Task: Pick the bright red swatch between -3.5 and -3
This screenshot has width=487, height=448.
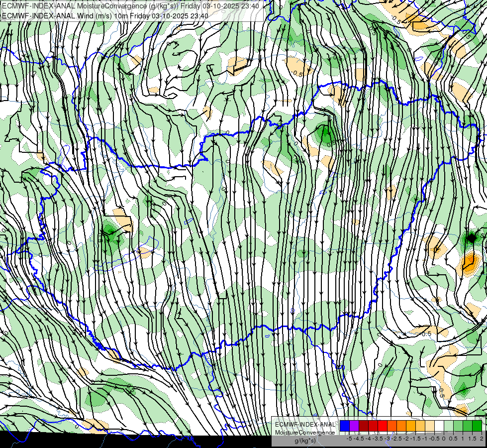Action: click(x=383, y=426)
